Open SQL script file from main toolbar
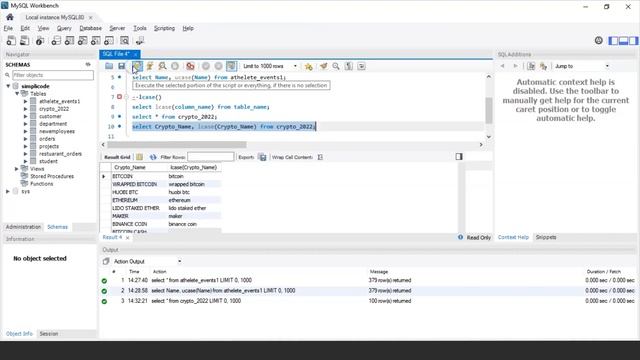This screenshot has width=640, height=360. 24,40
